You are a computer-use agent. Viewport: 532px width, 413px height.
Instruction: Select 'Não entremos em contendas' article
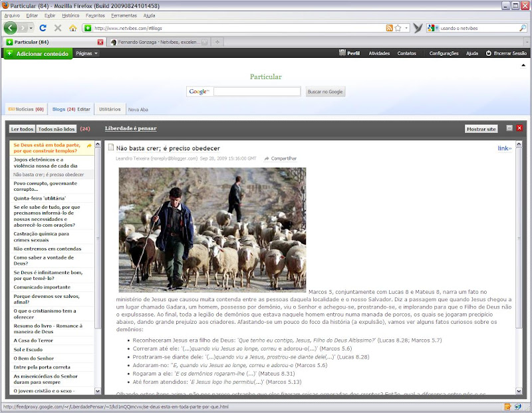pyautogui.click(x=52, y=249)
